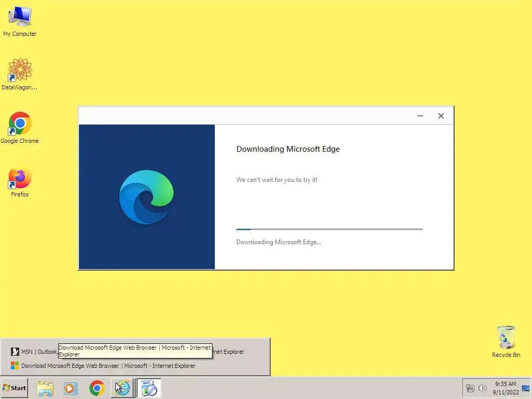Click 'We can't wait for you to try it!'
Image resolution: width=532 pixels, height=399 pixels.
click(x=277, y=180)
